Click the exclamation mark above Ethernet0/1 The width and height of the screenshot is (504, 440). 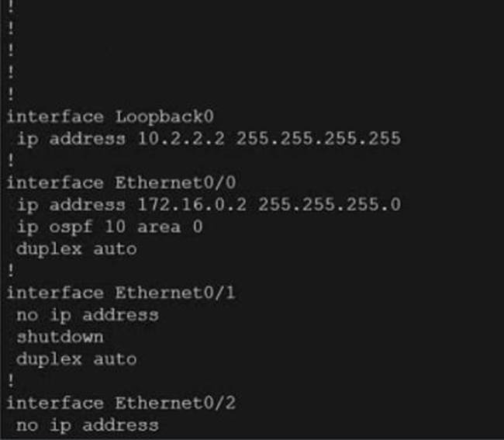pos(10,271)
